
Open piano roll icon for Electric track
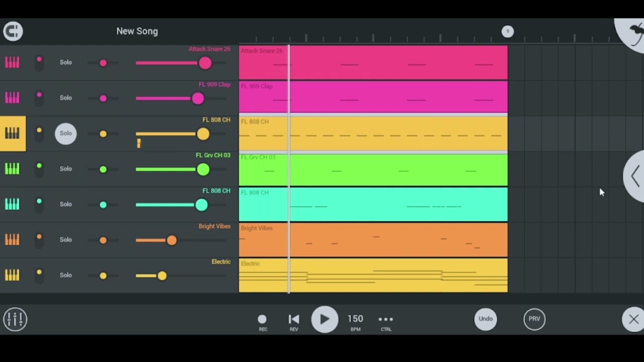12,275
